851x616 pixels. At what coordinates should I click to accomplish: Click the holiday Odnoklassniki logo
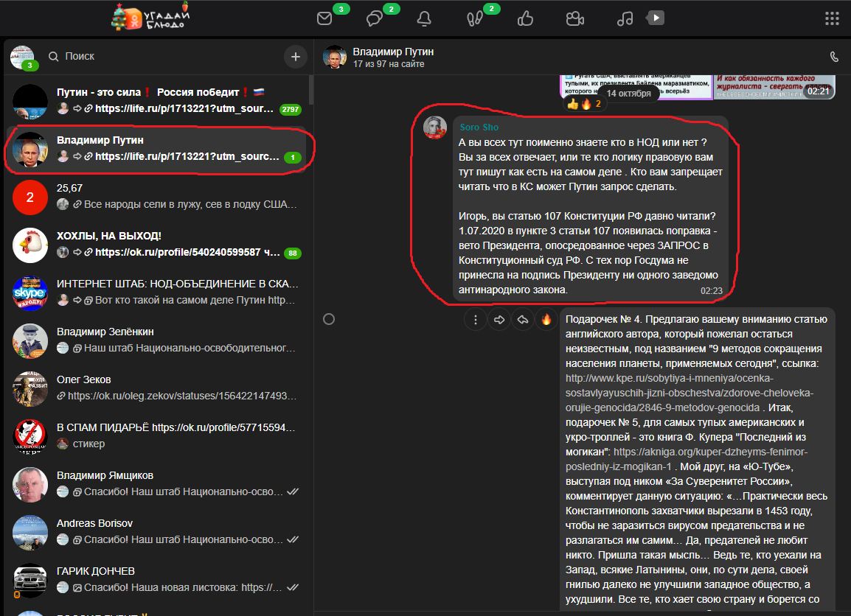click(x=151, y=17)
